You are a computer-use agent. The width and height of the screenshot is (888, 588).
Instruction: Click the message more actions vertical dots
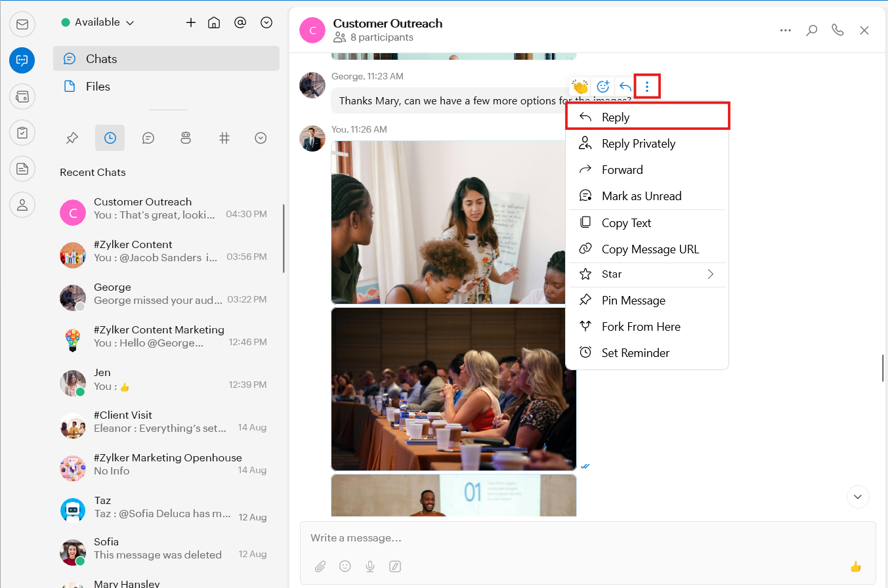[x=647, y=87]
